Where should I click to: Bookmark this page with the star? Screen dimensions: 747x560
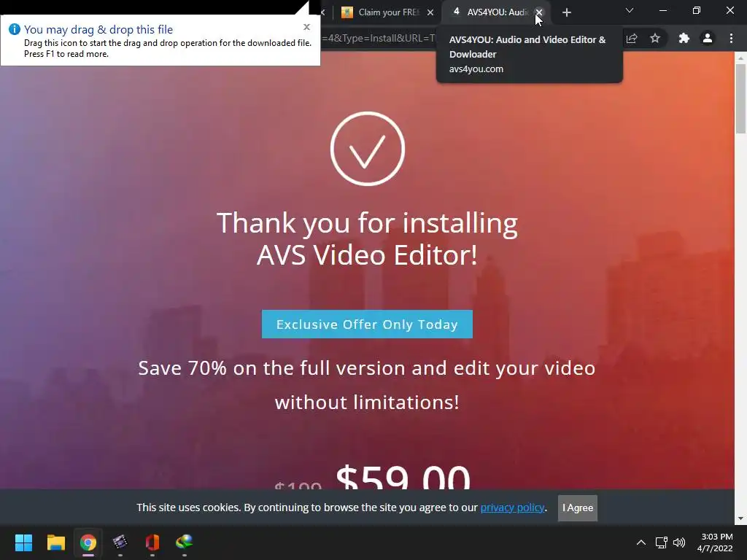point(655,38)
